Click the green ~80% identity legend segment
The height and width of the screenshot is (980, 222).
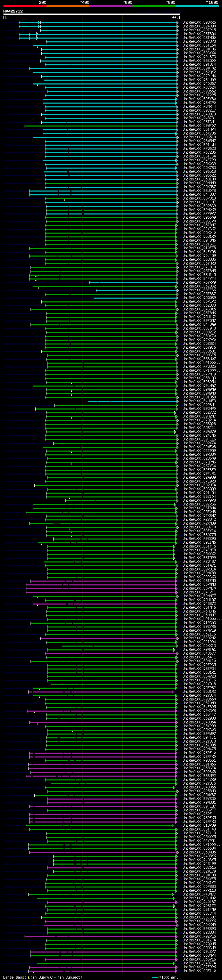[154, 6]
